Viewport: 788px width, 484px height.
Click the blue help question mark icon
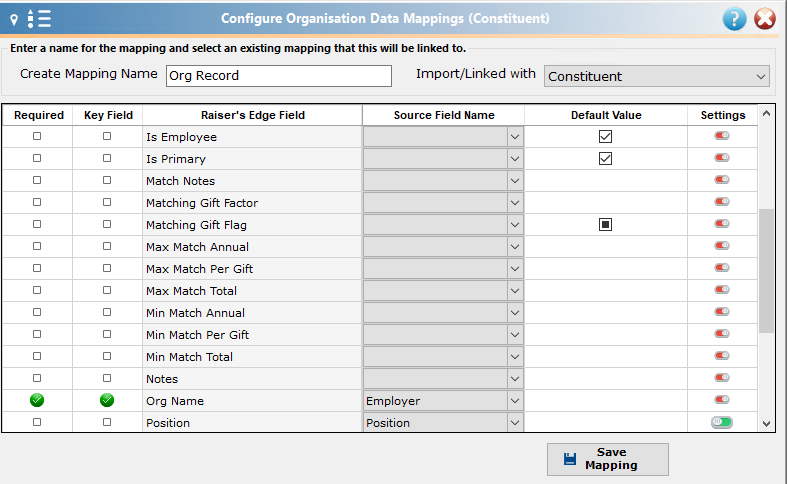coord(734,19)
